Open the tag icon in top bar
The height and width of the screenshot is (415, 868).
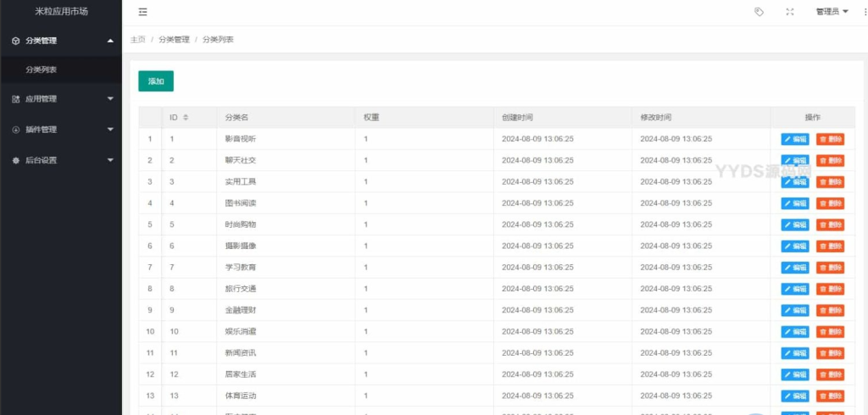pos(759,12)
